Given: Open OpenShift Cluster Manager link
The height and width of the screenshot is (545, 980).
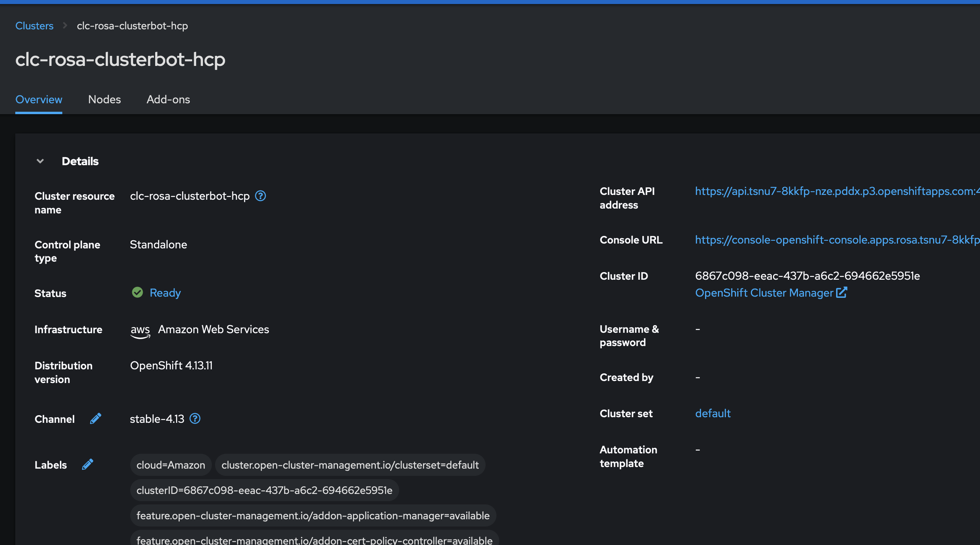Looking at the screenshot, I should point(764,293).
